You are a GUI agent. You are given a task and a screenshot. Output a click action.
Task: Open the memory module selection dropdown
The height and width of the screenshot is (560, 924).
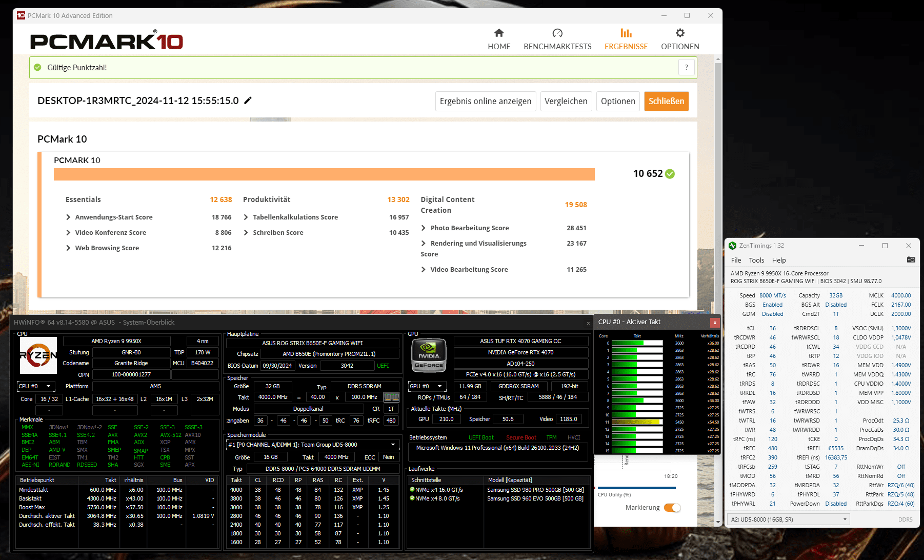pyautogui.click(x=312, y=445)
